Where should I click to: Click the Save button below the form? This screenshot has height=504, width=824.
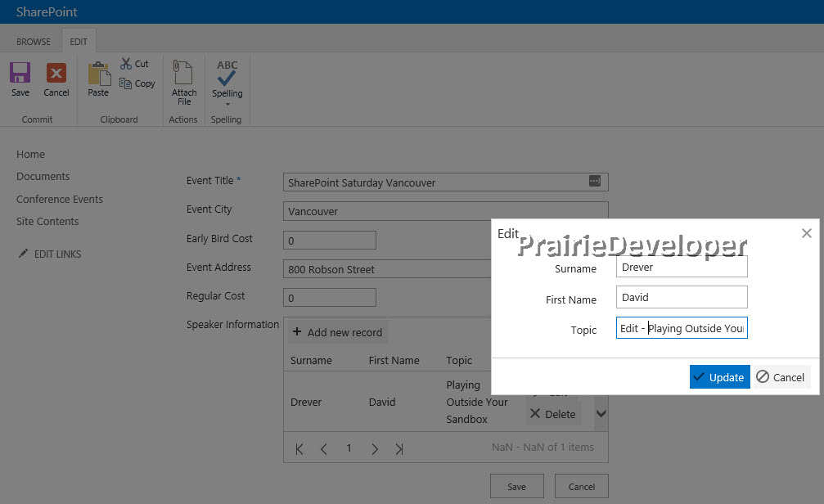tap(516, 486)
